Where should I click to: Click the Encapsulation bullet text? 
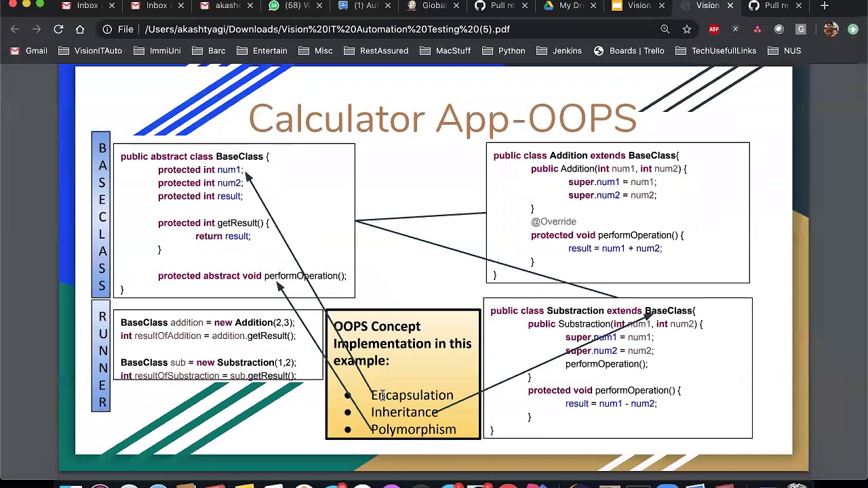tap(412, 395)
